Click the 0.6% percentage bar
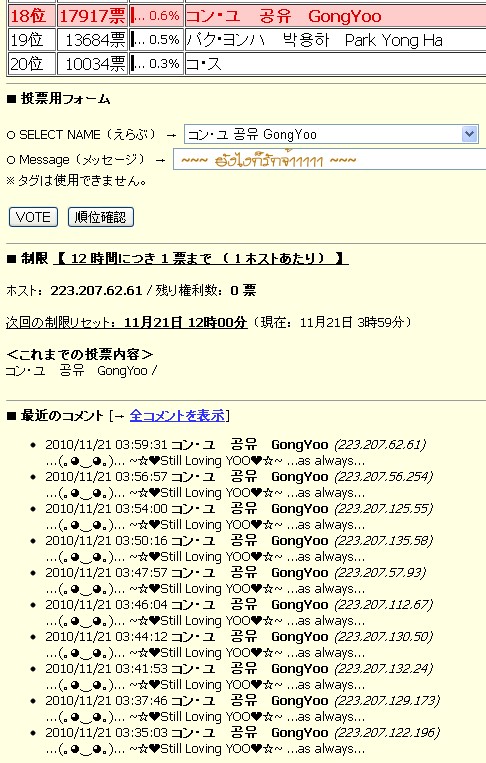The image size is (486, 763). coord(156,16)
